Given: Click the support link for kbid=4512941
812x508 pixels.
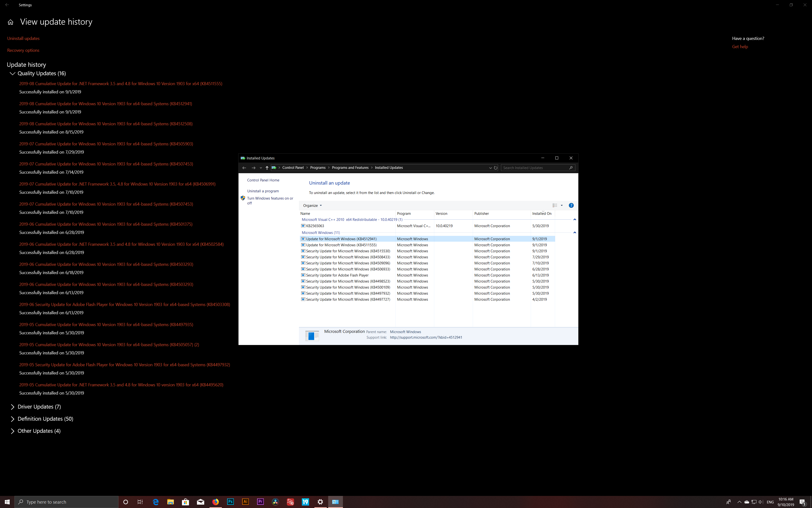Looking at the screenshot, I should click(426, 338).
